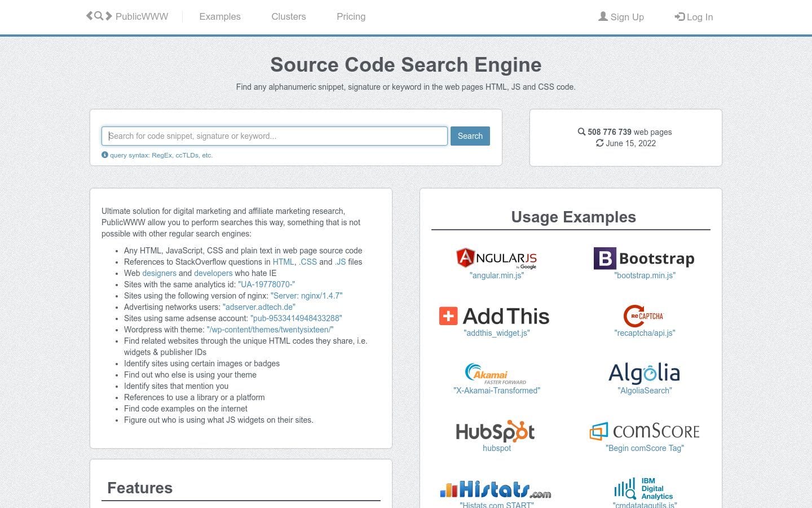
Task: Follow the "Server: nginx/1.4.7" example link
Action: point(306,296)
